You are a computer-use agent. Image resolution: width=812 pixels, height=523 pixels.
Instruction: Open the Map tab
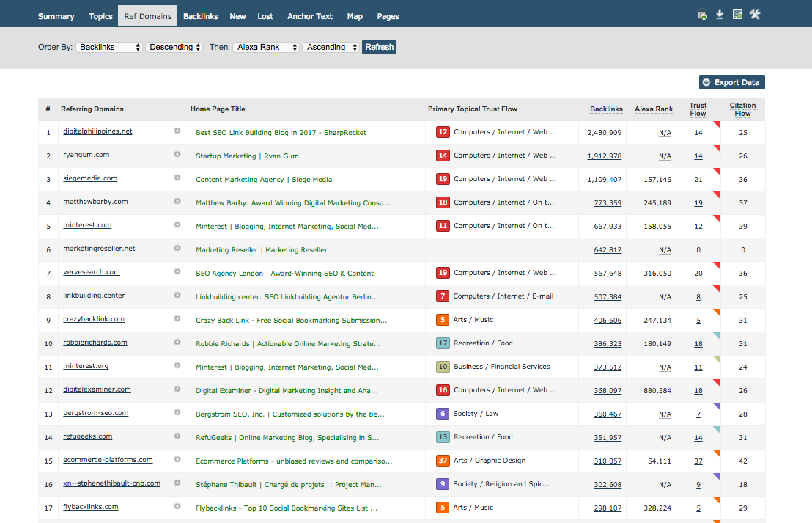click(x=355, y=17)
